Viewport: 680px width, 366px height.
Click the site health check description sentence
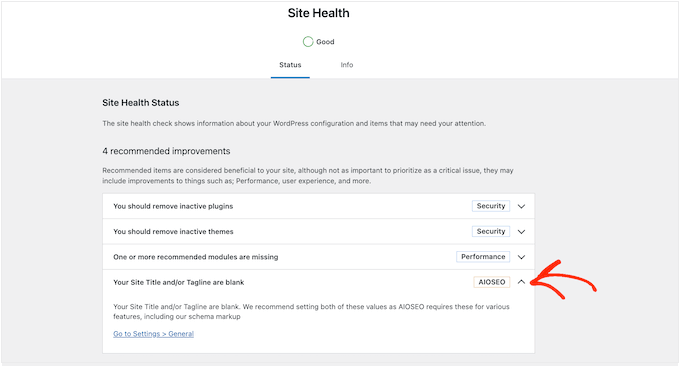(x=294, y=124)
